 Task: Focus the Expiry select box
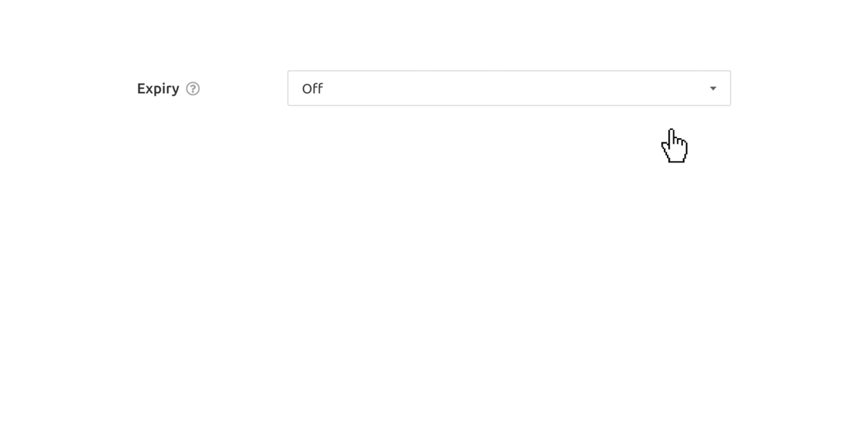point(509,88)
